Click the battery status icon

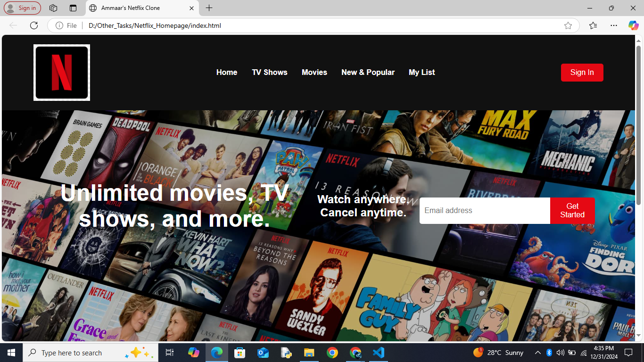(x=572, y=353)
